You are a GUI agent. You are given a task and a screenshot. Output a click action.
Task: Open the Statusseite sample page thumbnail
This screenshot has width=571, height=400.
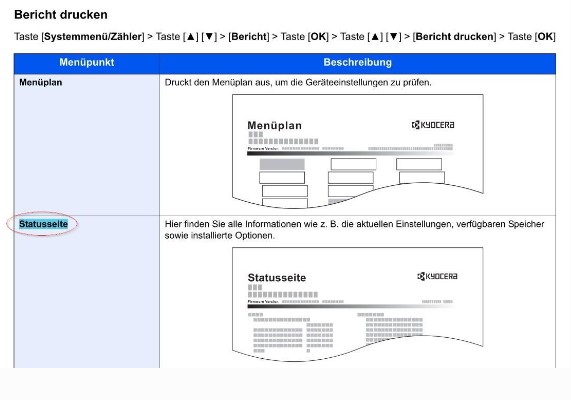point(358,305)
